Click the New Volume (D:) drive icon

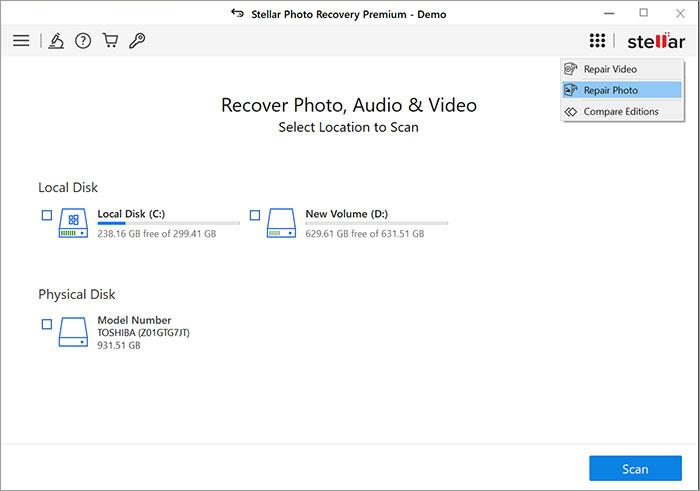coord(281,223)
